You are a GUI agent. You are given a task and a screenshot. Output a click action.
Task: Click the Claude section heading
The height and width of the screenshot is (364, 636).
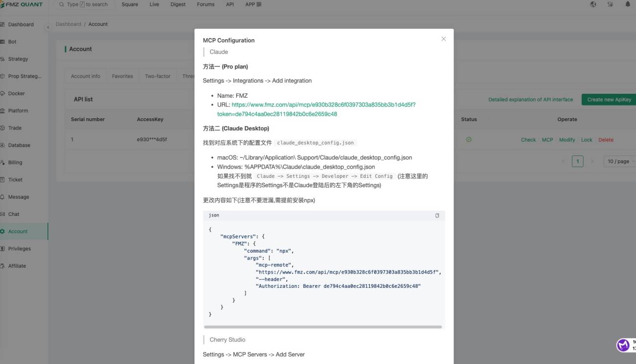point(219,52)
